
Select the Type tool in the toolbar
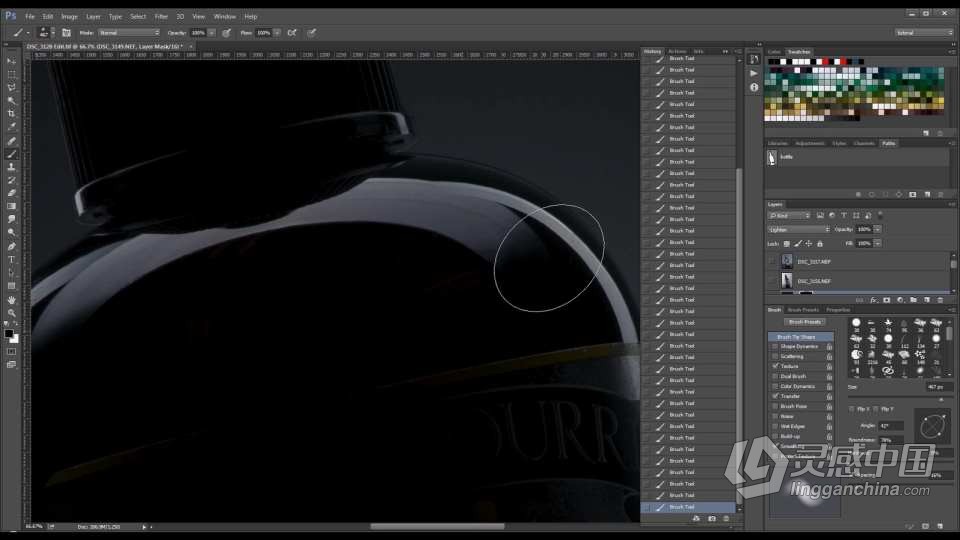[12, 259]
